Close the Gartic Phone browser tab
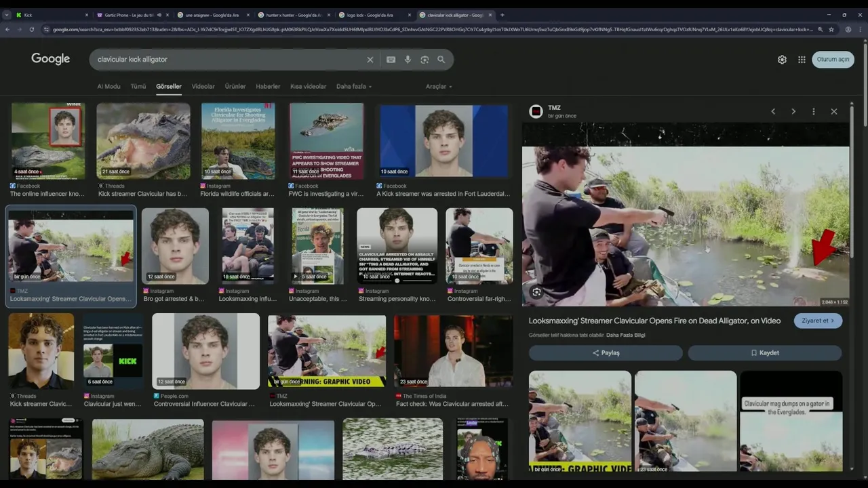 [x=167, y=15]
